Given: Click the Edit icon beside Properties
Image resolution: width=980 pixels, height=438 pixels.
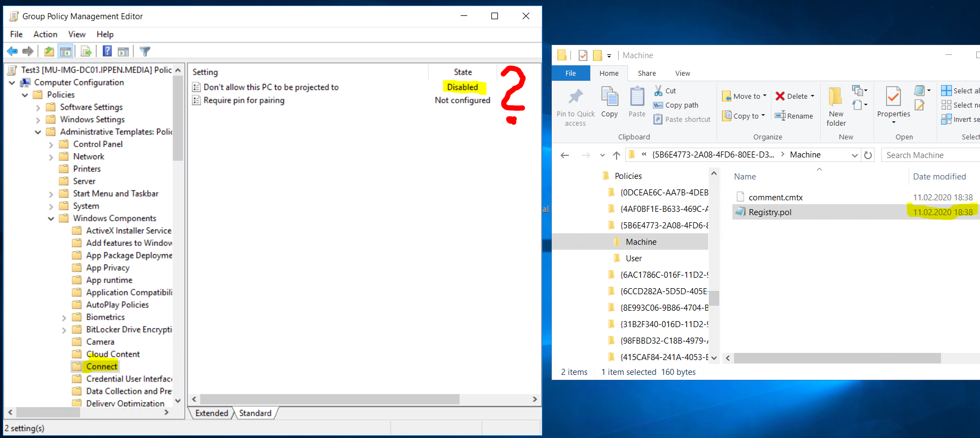Looking at the screenshot, I should [x=920, y=105].
